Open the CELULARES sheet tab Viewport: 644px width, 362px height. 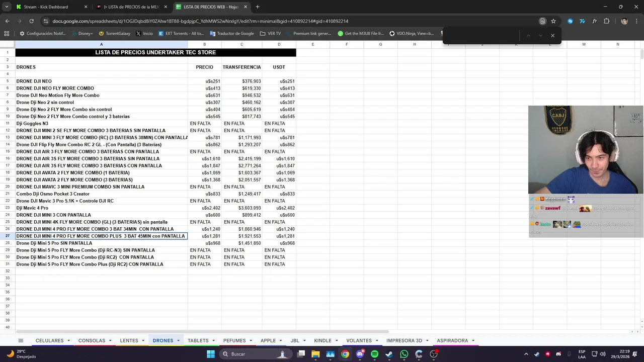tap(49, 340)
